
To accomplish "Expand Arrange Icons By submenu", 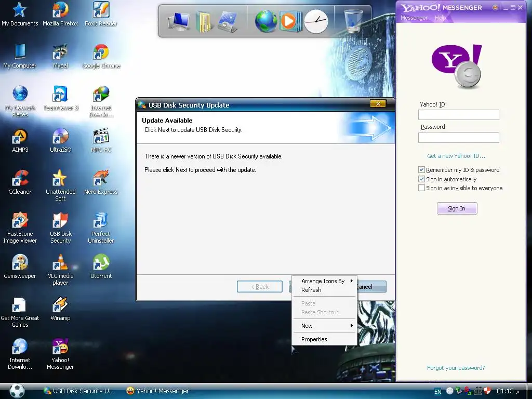I will click(x=324, y=281).
